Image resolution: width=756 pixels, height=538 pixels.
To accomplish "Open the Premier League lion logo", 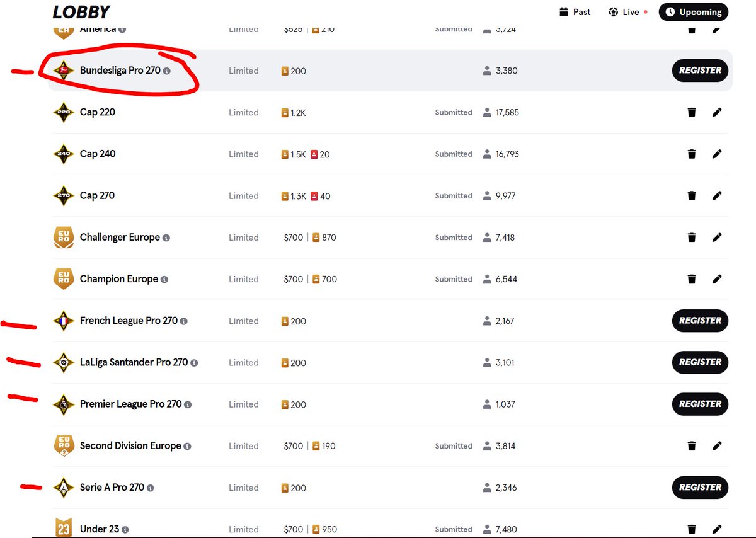I will pos(64,404).
